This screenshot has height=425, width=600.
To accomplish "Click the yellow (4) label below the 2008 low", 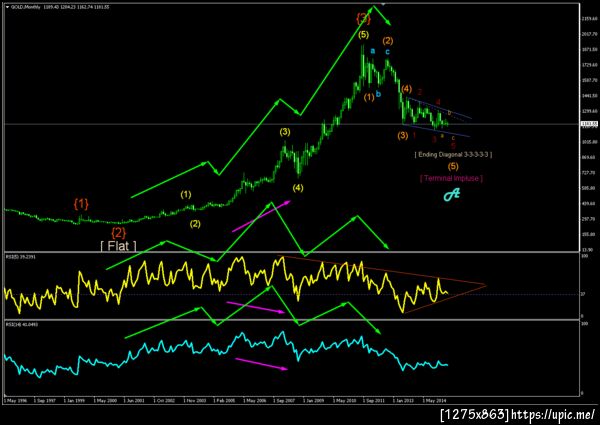I will (298, 188).
